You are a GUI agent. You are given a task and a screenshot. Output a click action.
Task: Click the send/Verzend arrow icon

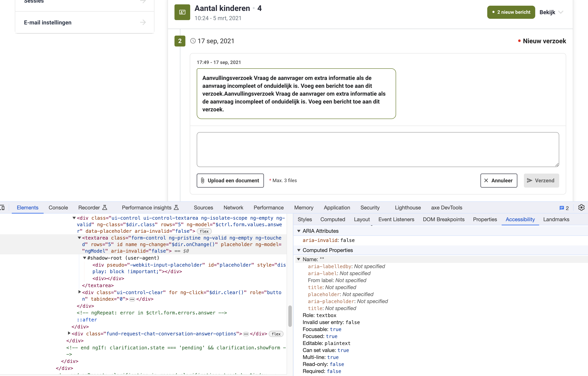(x=530, y=180)
